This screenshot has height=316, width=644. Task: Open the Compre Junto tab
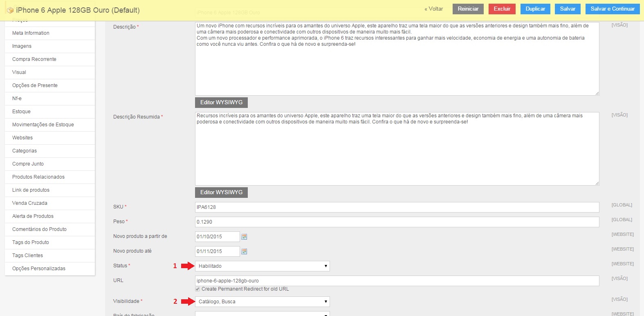pos(50,164)
